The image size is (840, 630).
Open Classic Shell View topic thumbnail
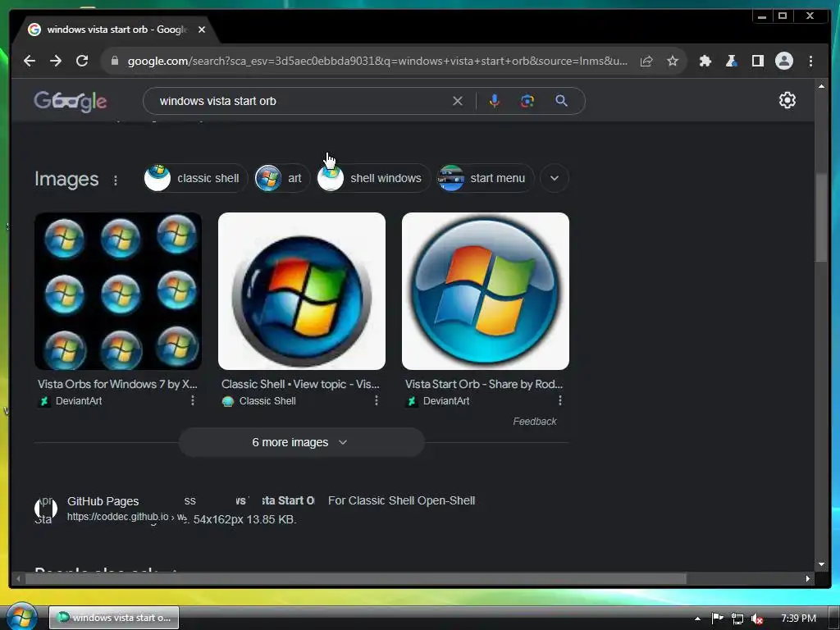pos(302,291)
